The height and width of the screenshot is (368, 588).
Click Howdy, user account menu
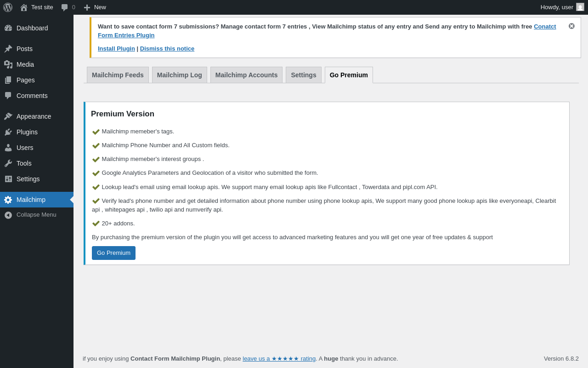562,7
